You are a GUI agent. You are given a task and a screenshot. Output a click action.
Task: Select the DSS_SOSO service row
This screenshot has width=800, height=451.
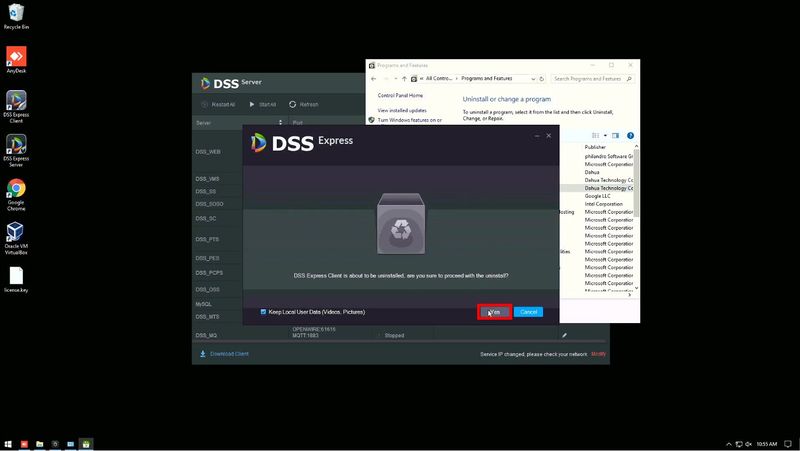[209, 204]
